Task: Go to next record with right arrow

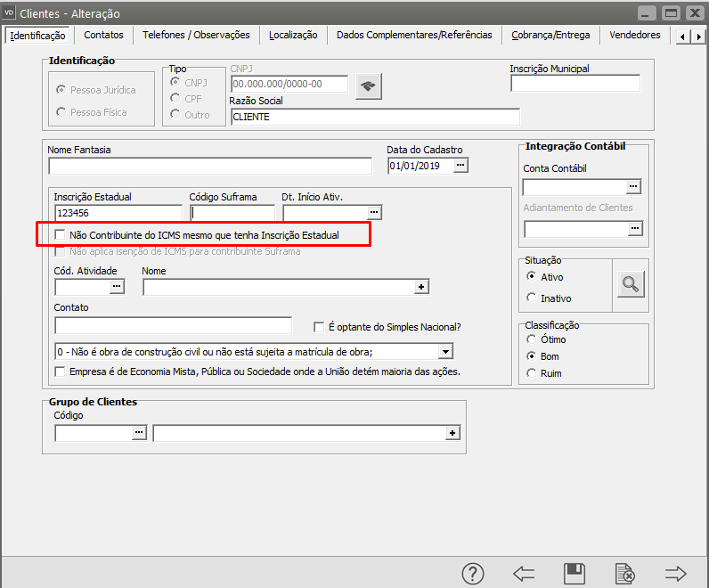Action: click(676, 573)
